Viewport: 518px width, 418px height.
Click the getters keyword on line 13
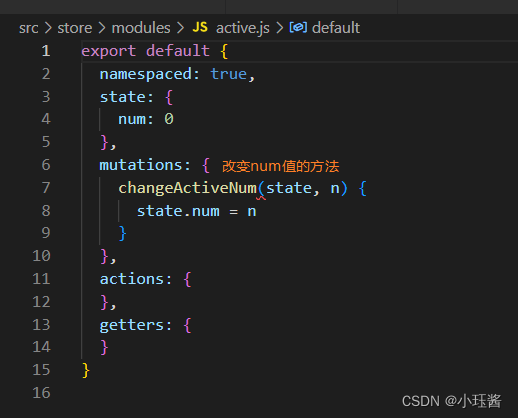132,326
